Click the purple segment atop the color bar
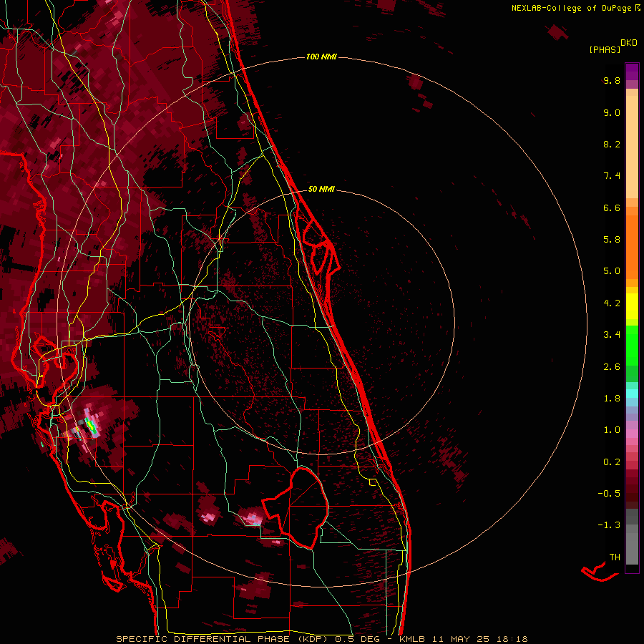This screenshot has width=644, height=644. (x=632, y=72)
